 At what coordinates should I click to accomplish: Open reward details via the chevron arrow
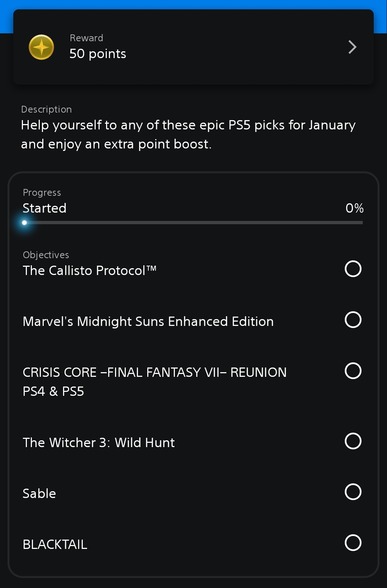click(352, 47)
